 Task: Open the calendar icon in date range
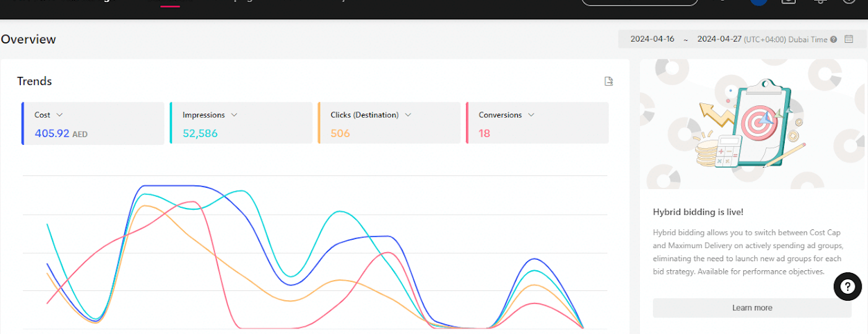click(849, 39)
